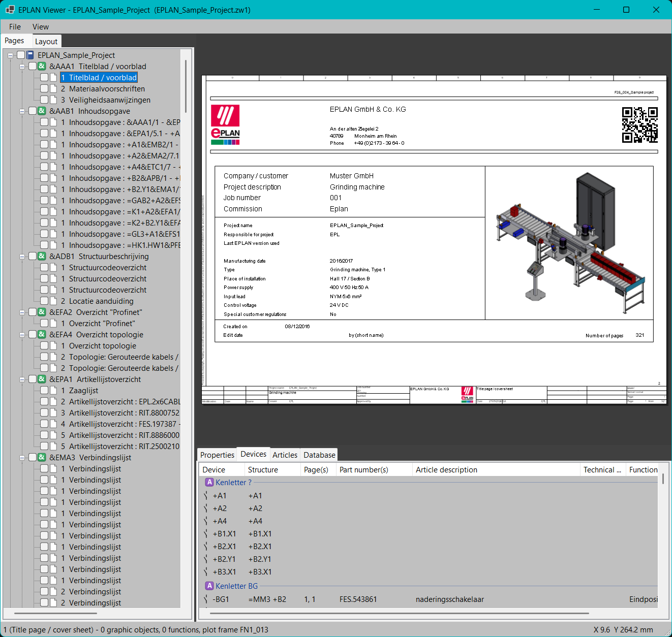Collapse the &EFA4 Overzicht topologie node
Viewport: 672px width, 637px height.
click(22, 335)
